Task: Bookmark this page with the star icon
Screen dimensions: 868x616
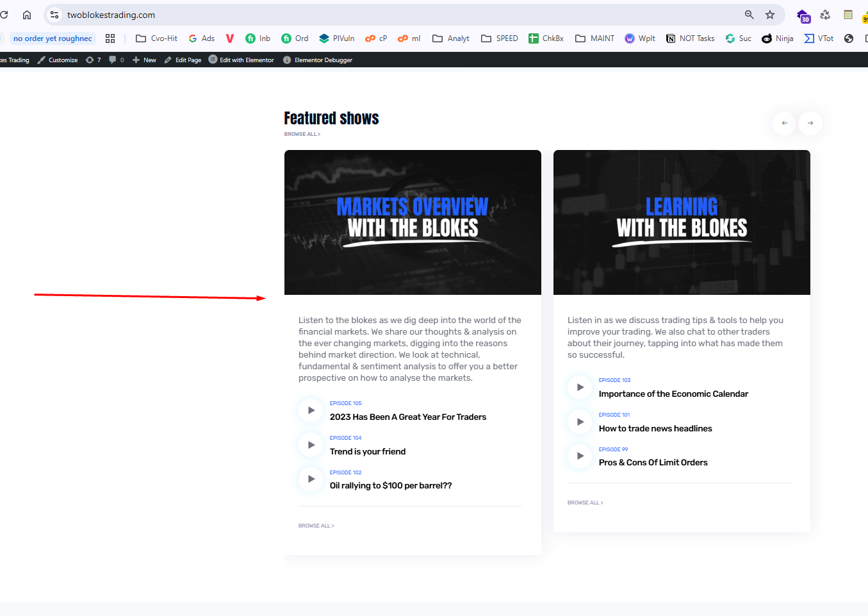Action: (x=770, y=14)
